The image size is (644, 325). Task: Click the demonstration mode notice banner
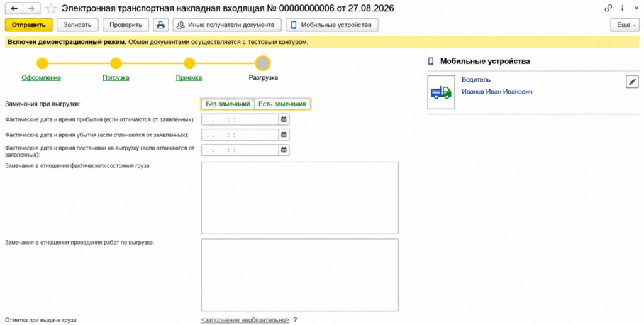point(322,42)
